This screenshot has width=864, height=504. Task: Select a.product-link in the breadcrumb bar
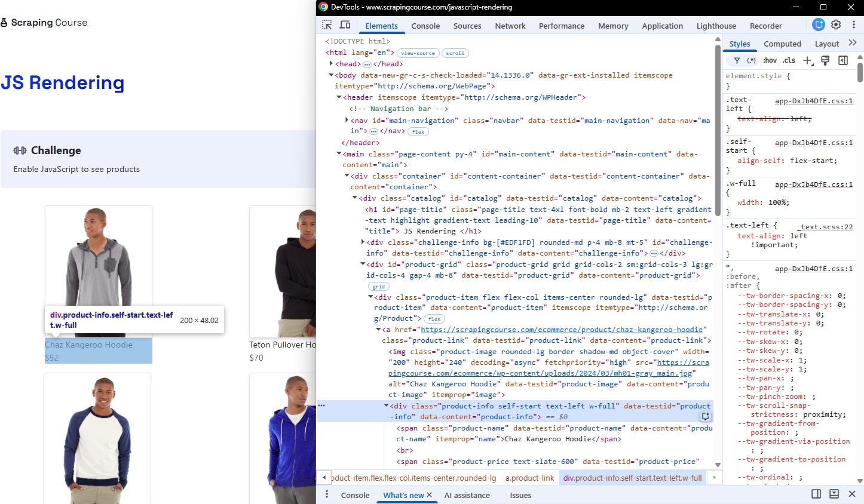[530, 478]
